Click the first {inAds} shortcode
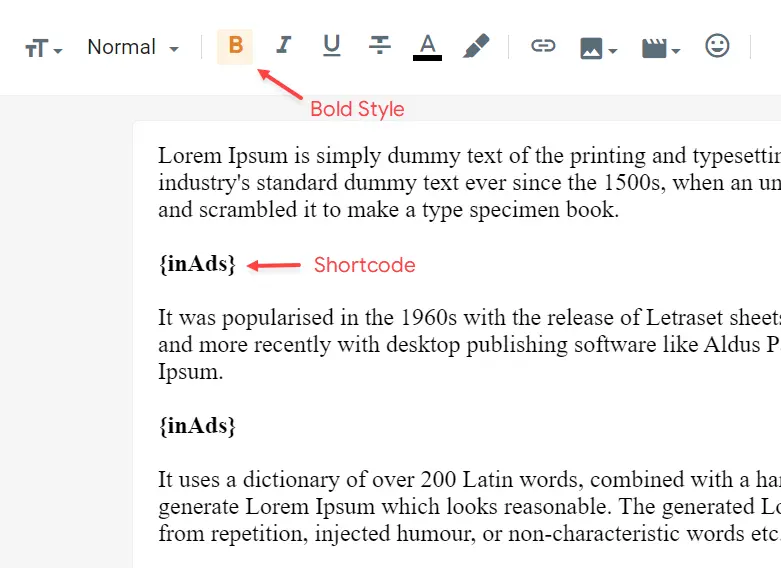The image size is (781, 568). point(197,265)
